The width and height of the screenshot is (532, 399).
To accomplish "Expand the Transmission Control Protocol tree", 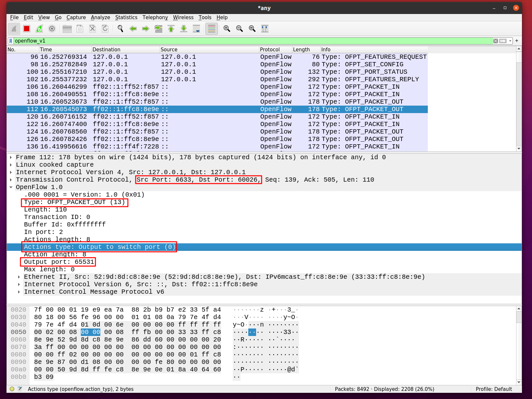I will point(11,180).
